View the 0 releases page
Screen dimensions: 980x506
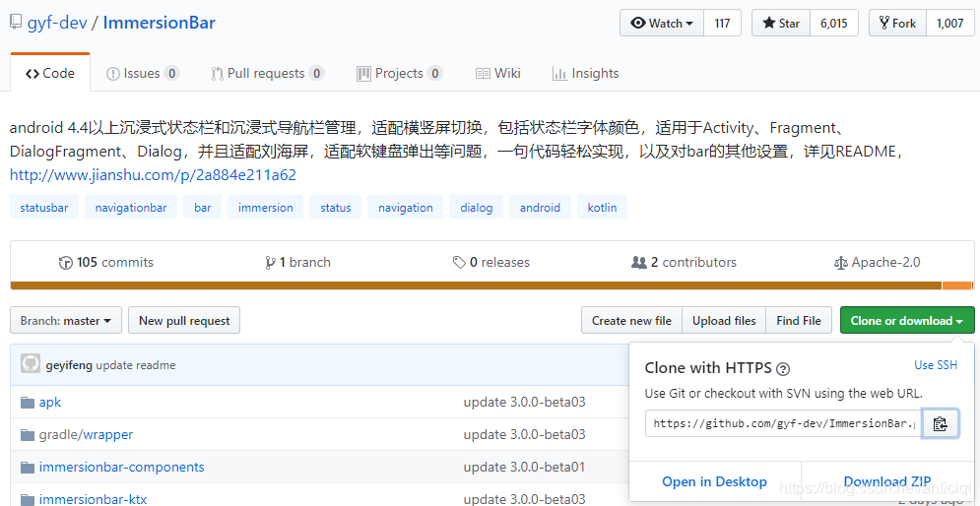point(491,263)
